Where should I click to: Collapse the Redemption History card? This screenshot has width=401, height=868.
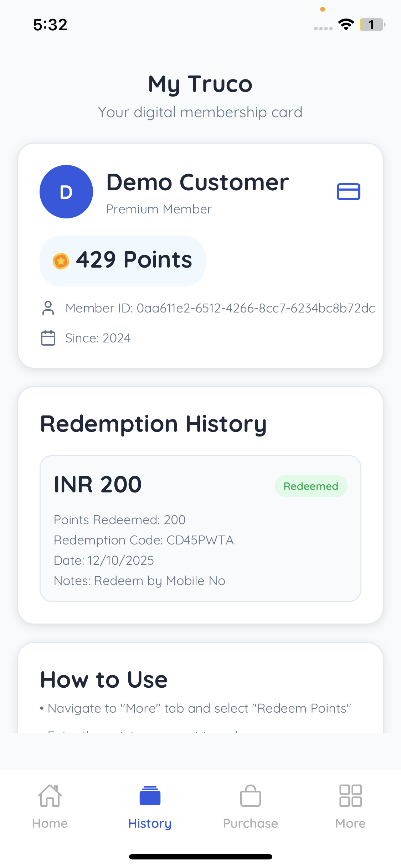tap(154, 423)
